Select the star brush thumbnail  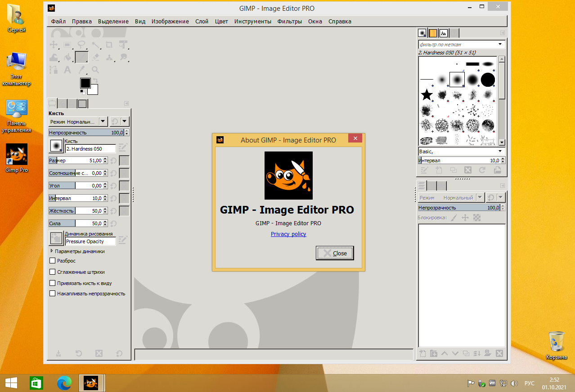(427, 94)
